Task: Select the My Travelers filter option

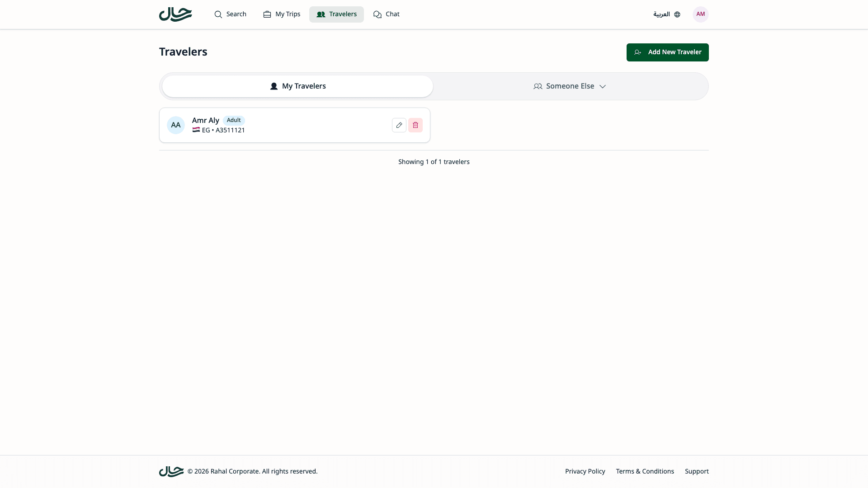Action: click(x=297, y=86)
